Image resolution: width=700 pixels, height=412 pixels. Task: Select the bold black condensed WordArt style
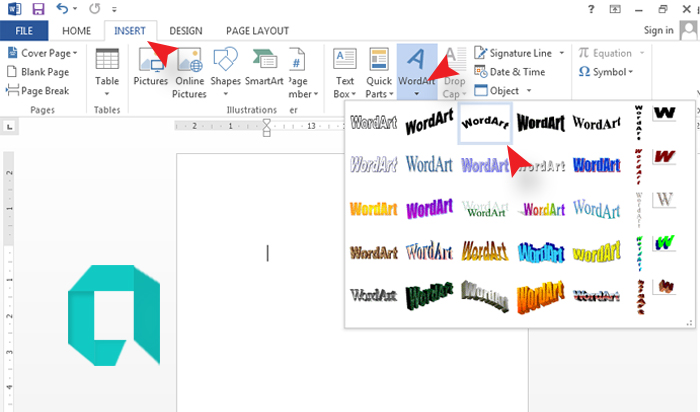[541, 122]
